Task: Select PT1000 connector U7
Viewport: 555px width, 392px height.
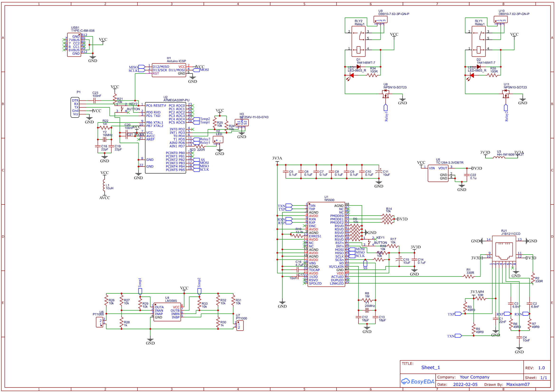Action: pyautogui.click(x=240, y=326)
